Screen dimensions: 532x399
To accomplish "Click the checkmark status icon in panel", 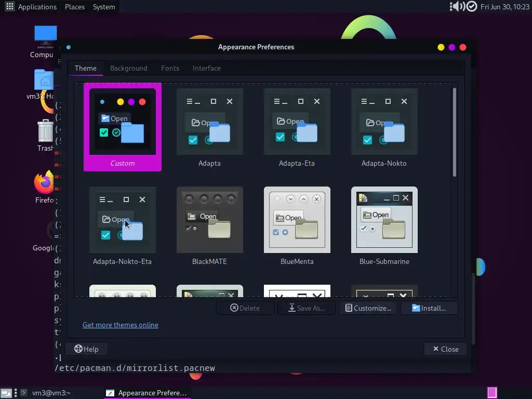I will point(472,6).
